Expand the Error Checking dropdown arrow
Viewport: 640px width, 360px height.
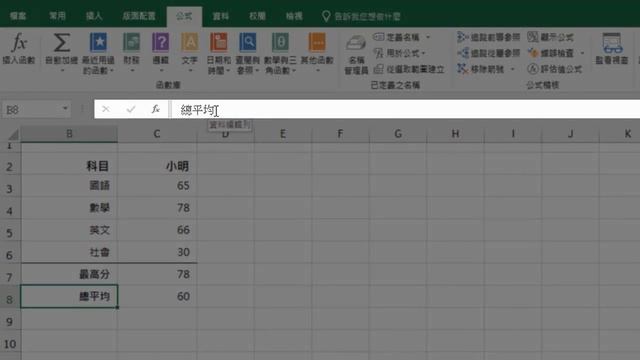pyautogui.click(x=582, y=53)
